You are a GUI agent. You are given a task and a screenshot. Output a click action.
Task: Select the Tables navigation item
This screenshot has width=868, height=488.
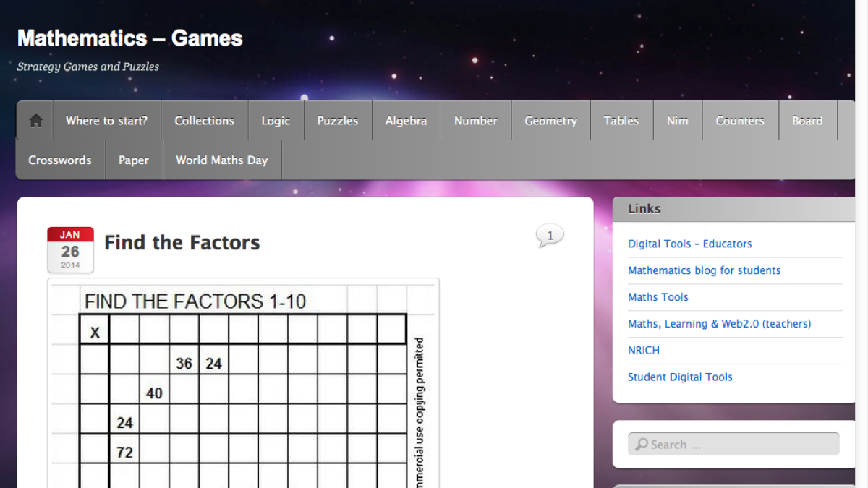(621, 120)
